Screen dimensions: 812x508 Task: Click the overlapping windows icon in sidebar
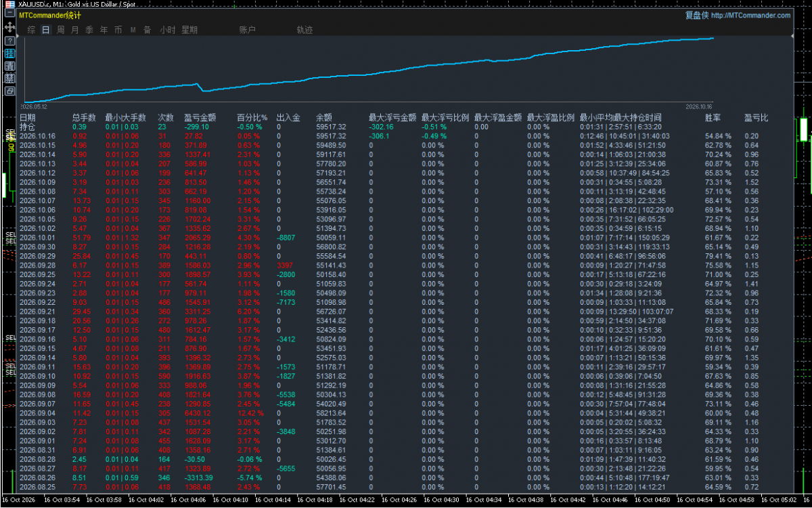(9, 90)
